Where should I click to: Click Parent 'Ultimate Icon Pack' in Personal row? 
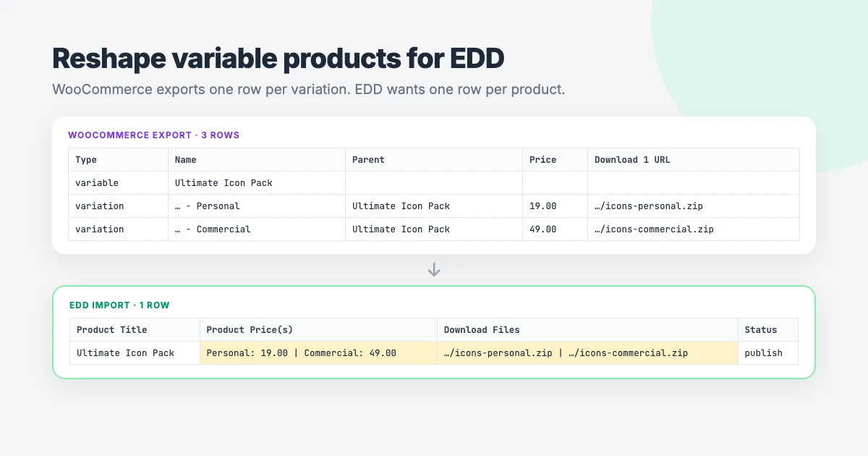[434, 206]
